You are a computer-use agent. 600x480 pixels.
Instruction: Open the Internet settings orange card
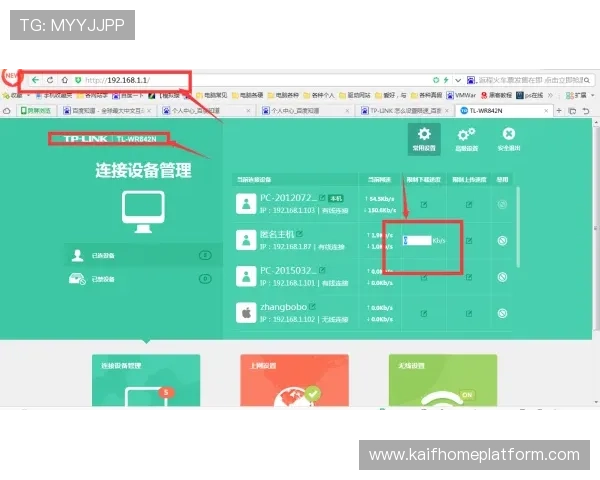[294, 380]
